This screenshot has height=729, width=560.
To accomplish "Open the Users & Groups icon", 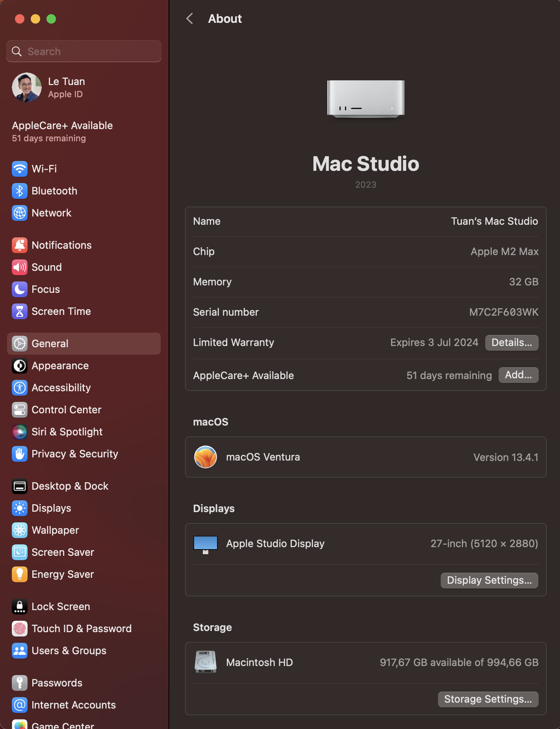I will (x=20, y=651).
